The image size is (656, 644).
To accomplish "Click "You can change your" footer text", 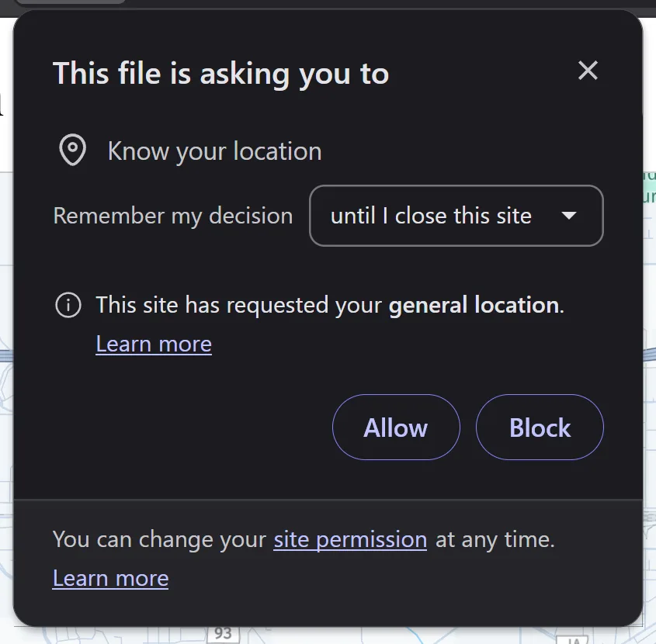I will (x=159, y=539).
